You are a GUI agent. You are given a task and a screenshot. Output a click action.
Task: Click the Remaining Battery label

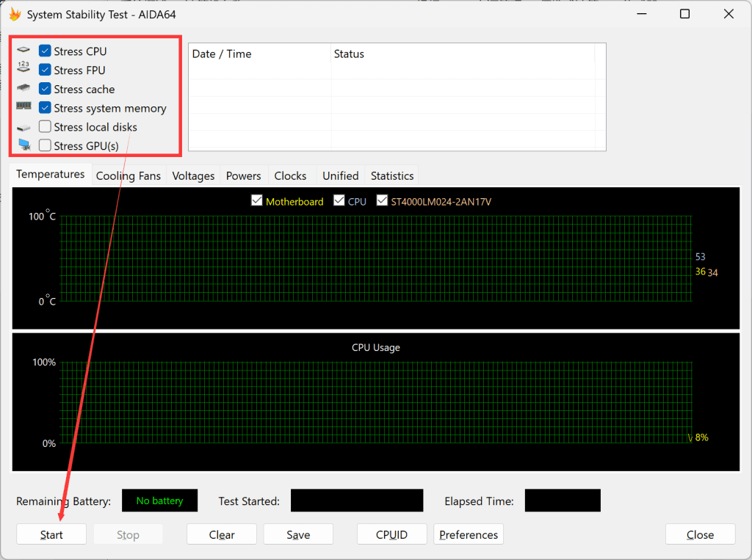coord(63,501)
